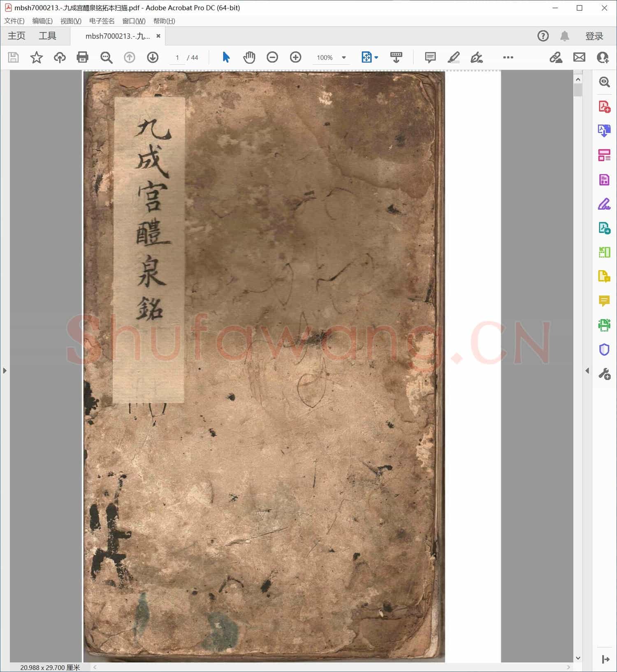Screen dimensions: 617x672
Task: Open the Sign document pen tool
Action: pos(477,57)
